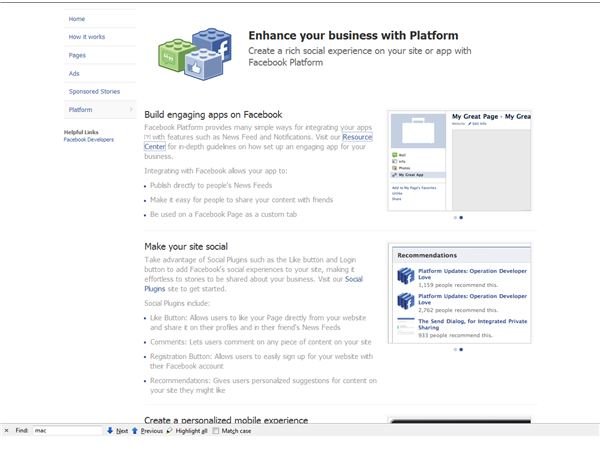Click the Recommendations widget header

click(x=427, y=255)
